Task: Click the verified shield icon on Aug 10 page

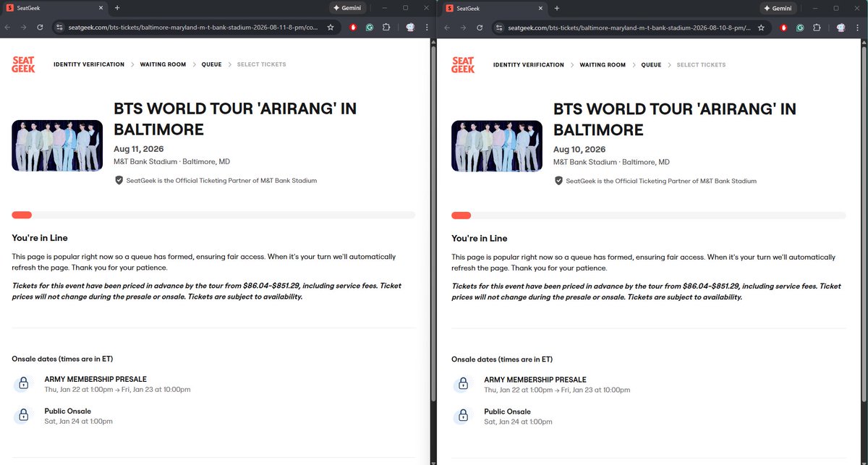Action: [558, 180]
